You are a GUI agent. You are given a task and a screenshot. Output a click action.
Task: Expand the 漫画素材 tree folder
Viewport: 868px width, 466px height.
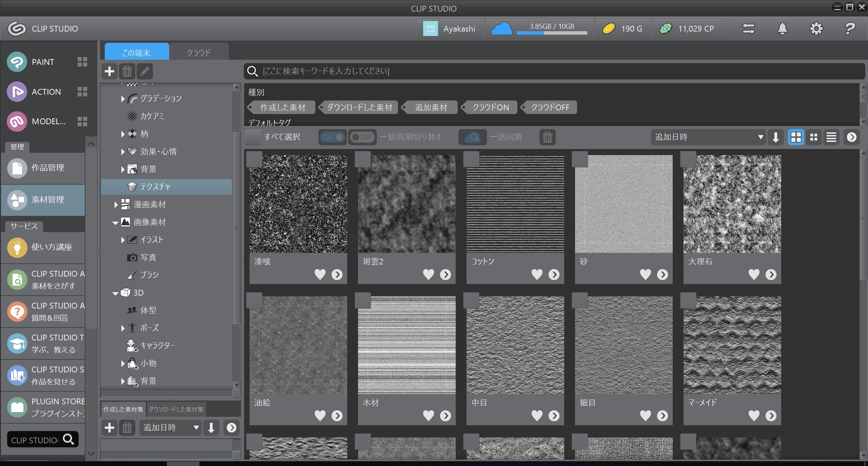116,205
